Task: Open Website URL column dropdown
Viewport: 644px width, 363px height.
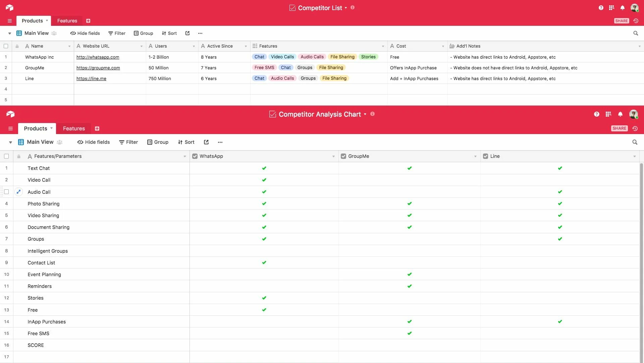Action: (x=142, y=46)
